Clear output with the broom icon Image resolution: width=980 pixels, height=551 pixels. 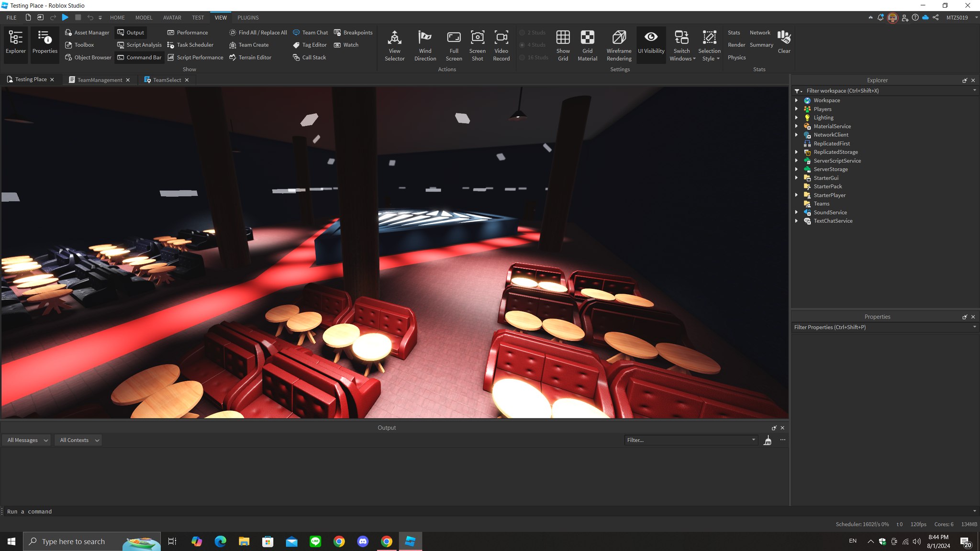pos(768,440)
